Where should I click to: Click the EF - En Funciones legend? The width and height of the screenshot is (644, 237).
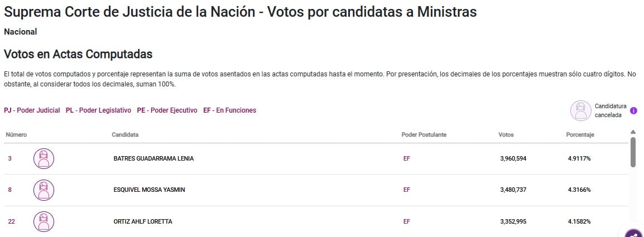pos(229,110)
